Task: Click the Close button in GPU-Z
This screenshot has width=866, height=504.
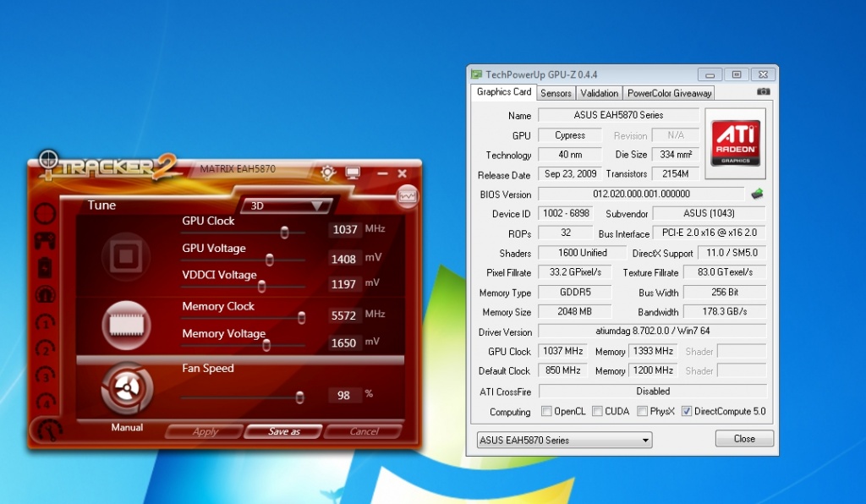Action: [x=744, y=439]
